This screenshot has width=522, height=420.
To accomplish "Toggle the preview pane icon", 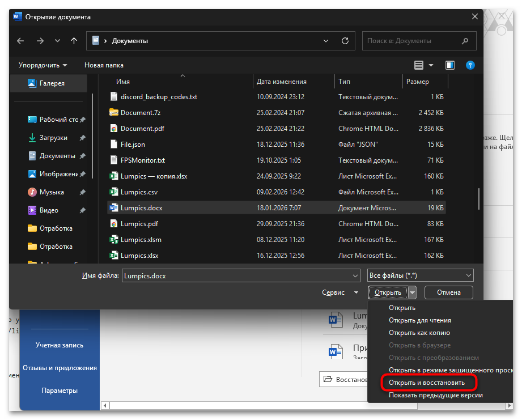I will tap(449, 65).
